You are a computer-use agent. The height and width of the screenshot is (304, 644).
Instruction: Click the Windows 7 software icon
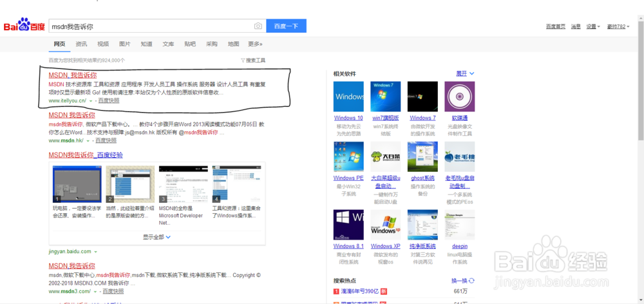pos(422,97)
